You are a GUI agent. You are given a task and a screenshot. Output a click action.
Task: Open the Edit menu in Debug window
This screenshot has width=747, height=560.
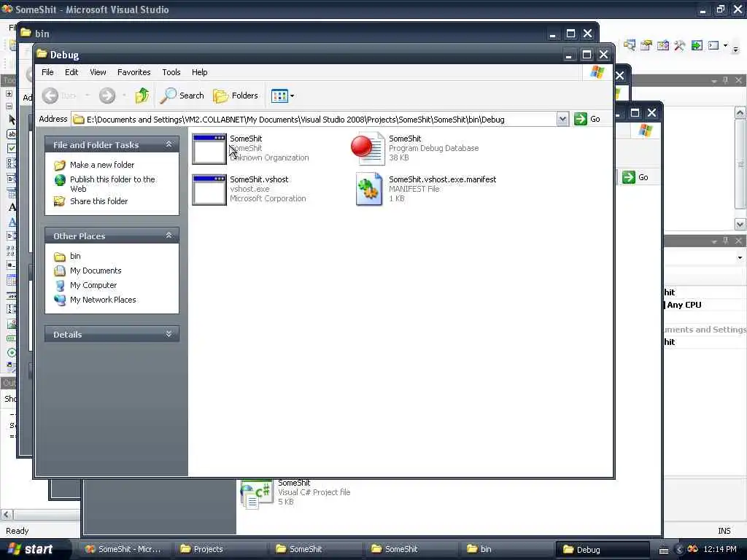pyautogui.click(x=71, y=72)
